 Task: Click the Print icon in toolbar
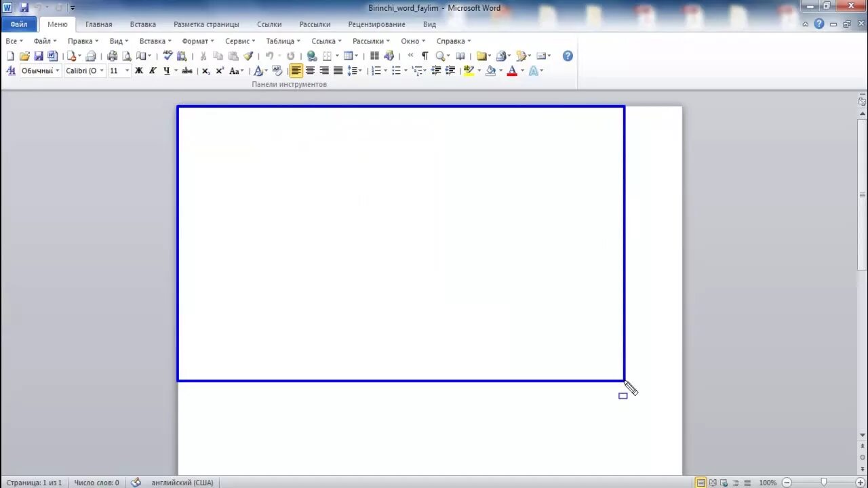click(x=112, y=56)
